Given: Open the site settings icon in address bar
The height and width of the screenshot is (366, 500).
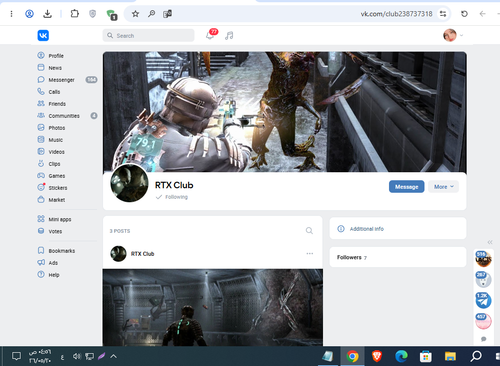Looking at the screenshot, I should click(443, 14).
